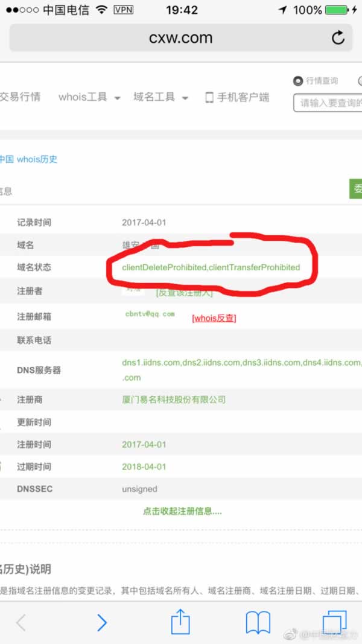This screenshot has height=644, width=362.
Task: Click the red whois反查 link
Action: click(214, 318)
